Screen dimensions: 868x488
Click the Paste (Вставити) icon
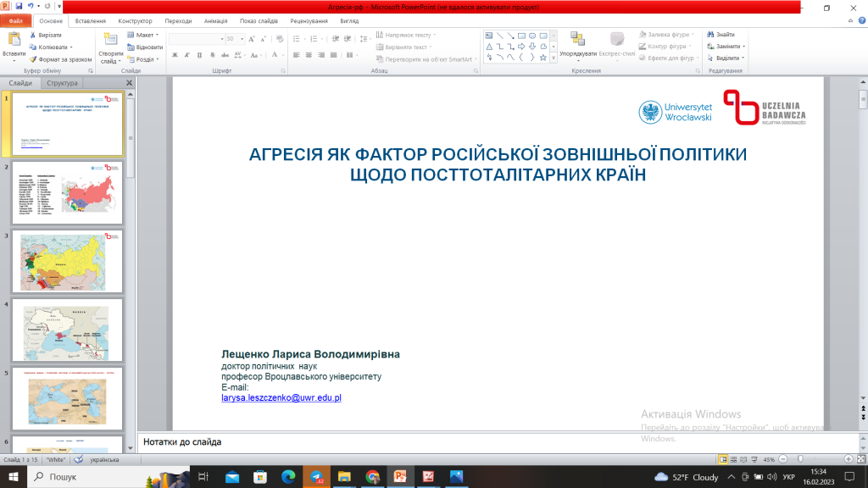click(x=14, y=41)
